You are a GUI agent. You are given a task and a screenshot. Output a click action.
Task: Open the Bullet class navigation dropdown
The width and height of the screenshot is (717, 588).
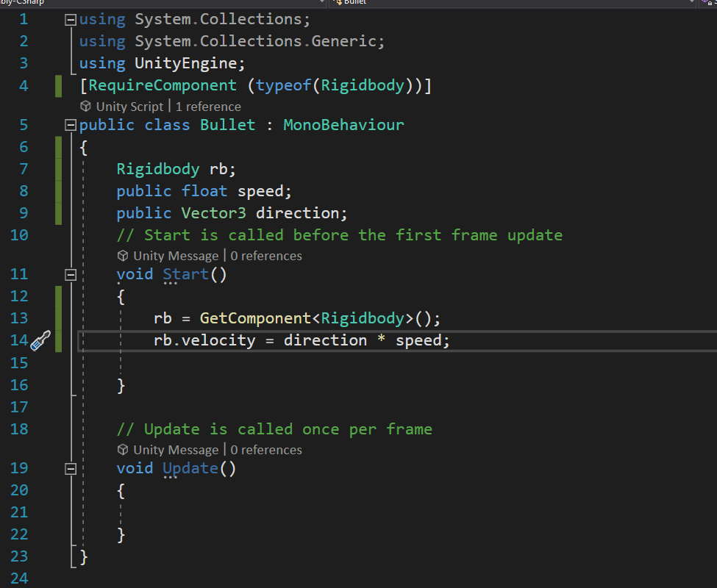click(x=512, y=3)
